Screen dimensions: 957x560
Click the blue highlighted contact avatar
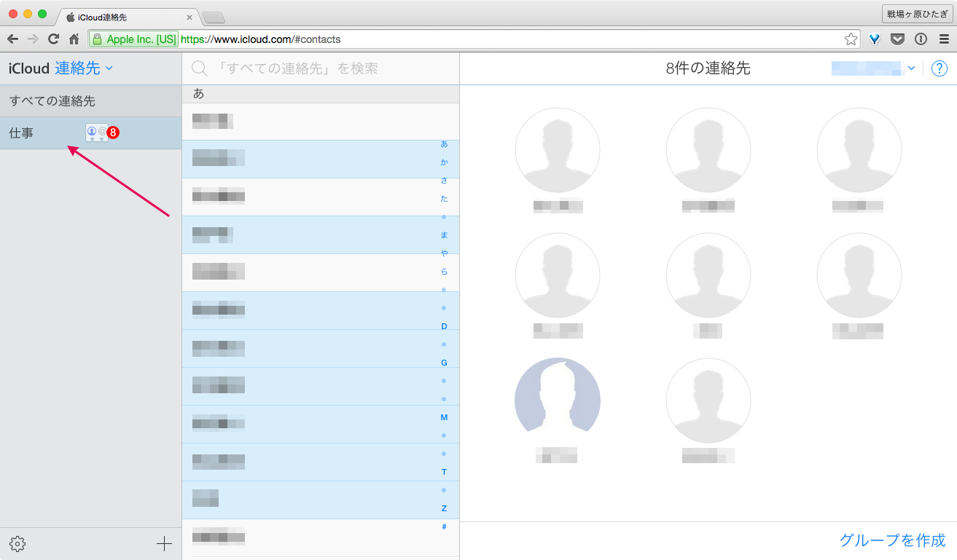pos(558,401)
